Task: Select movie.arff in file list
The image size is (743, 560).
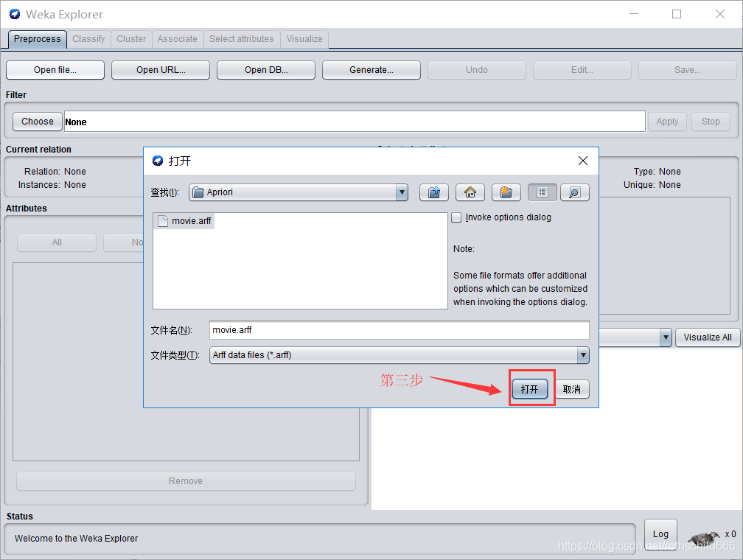Action: [184, 221]
